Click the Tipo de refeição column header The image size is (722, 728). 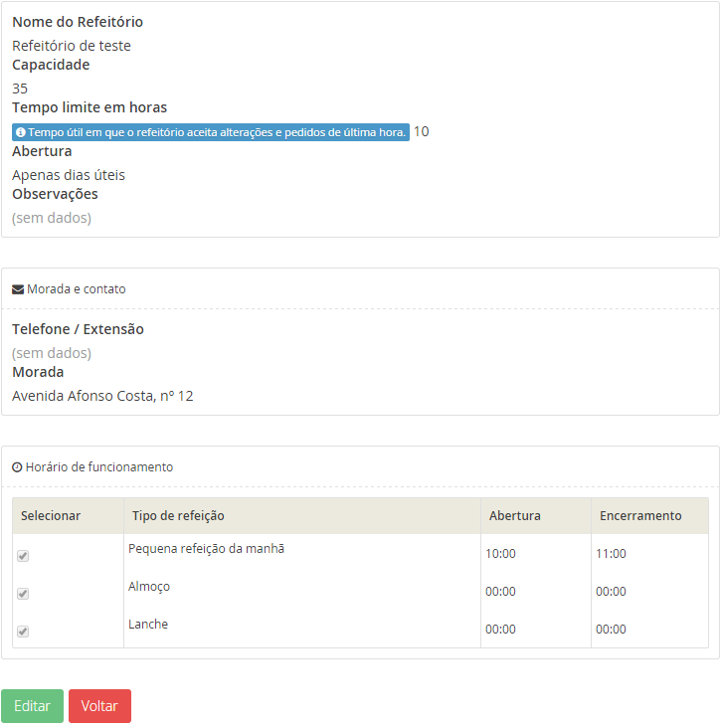tap(178, 515)
